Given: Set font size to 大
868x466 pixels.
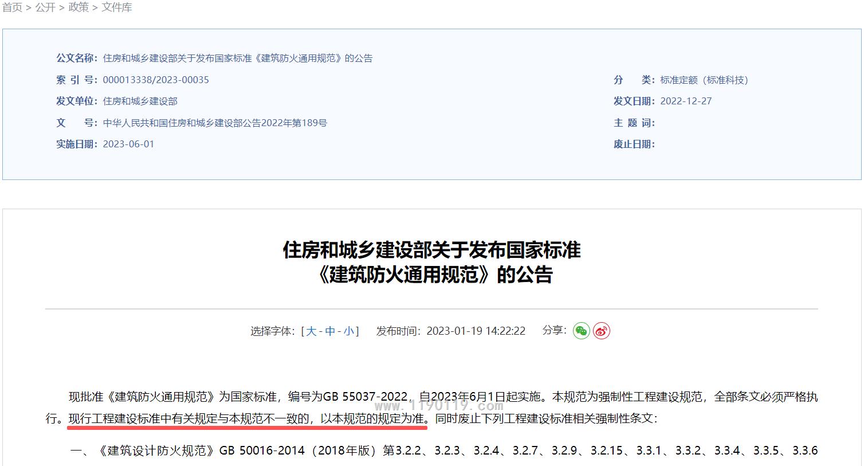Looking at the screenshot, I should pos(311,331).
